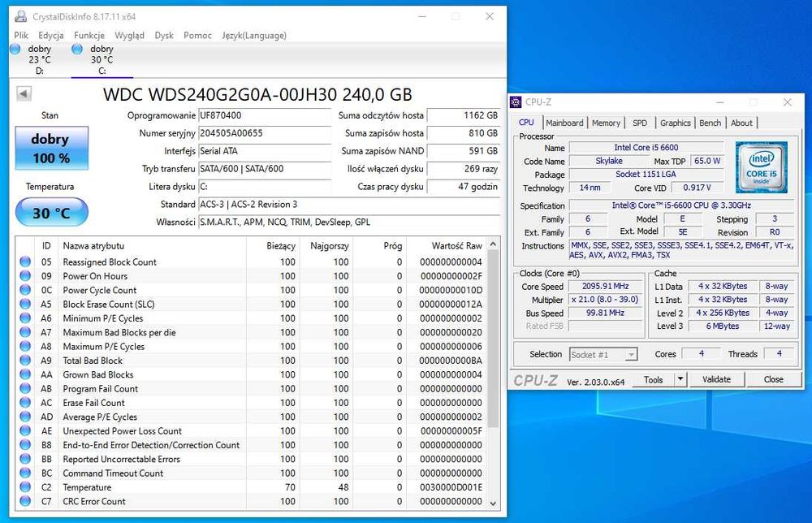Click status orb for Unexpected Power Loss Count
The height and width of the screenshot is (523, 812).
tap(25, 430)
